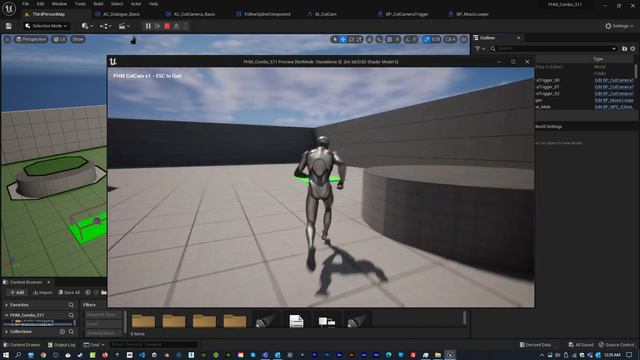Focus the Outliner search field
640x360 pixels.
click(553, 49)
